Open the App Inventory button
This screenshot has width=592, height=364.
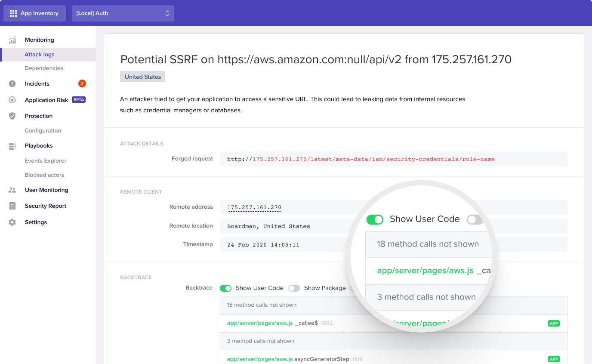click(x=34, y=13)
